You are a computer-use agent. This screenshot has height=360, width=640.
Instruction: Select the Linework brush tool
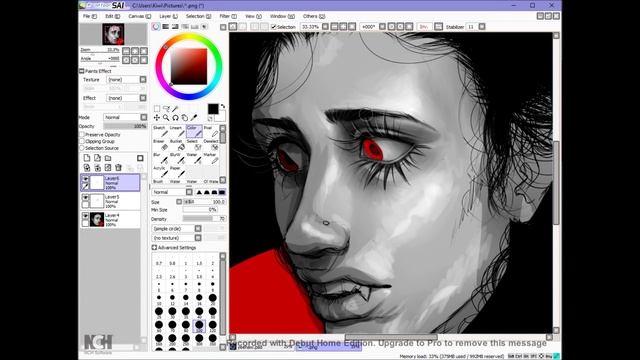pos(176,131)
